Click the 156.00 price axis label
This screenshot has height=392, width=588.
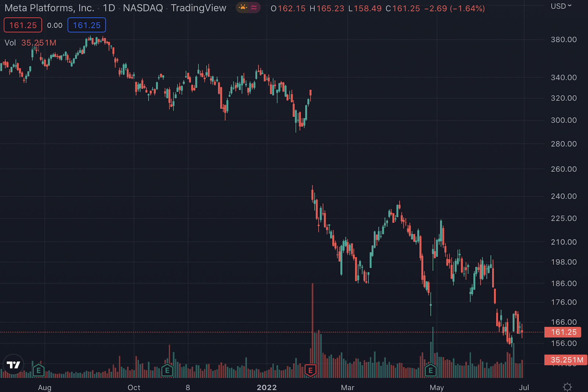click(x=564, y=343)
